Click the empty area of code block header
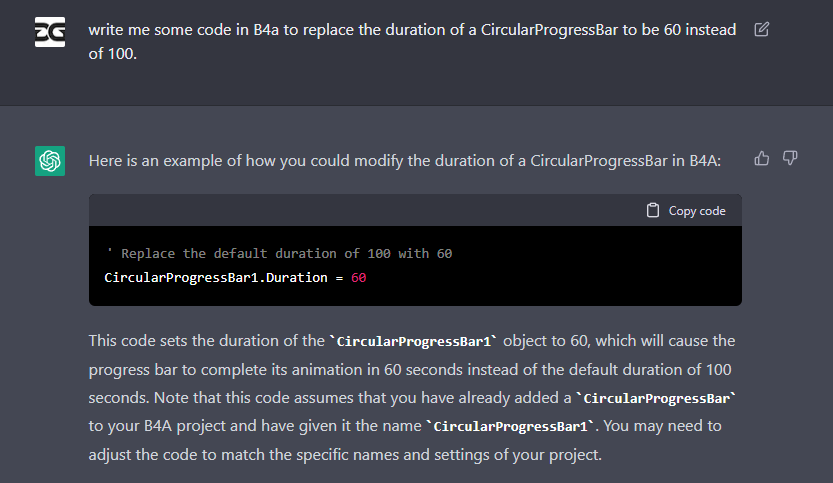 pyautogui.click(x=360, y=211)
